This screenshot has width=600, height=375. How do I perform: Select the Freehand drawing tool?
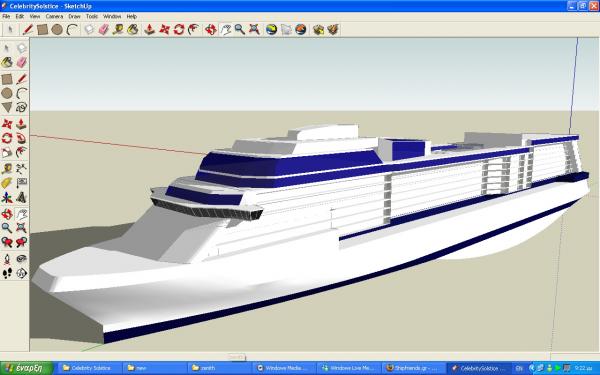21,108
